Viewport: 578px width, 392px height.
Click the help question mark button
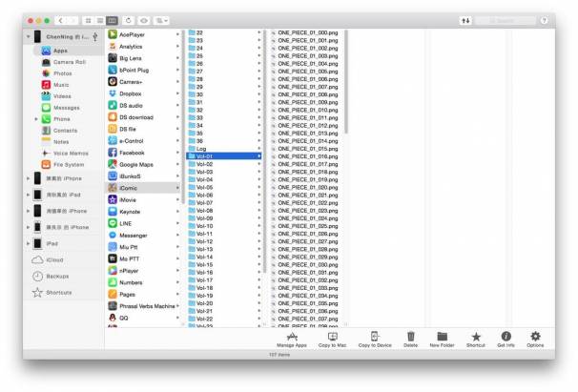pos(544,21)
